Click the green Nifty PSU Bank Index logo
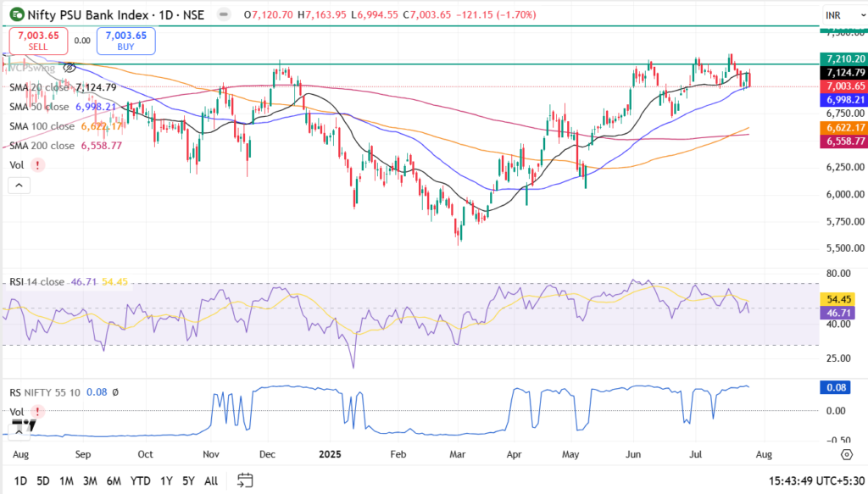 point(17,14)
